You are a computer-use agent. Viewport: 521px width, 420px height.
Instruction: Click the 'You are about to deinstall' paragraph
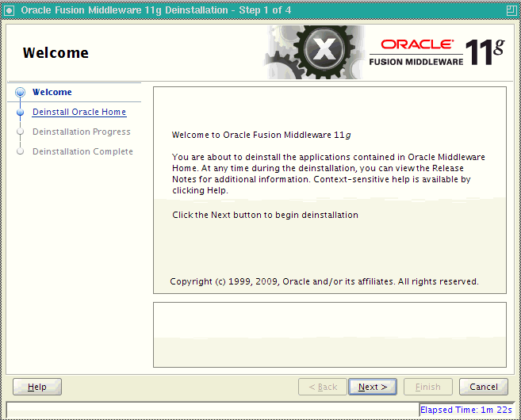click(328, 174)
